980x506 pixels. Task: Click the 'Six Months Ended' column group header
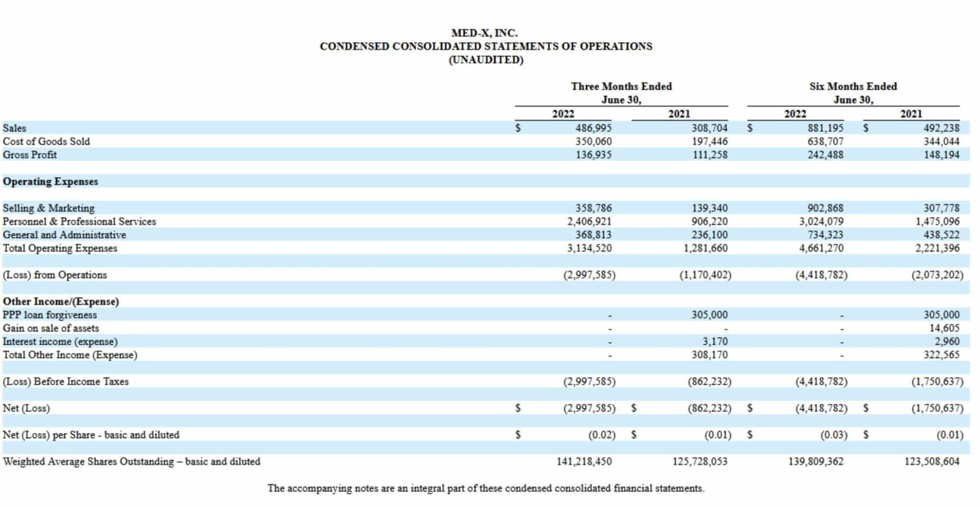pos(853,86)
